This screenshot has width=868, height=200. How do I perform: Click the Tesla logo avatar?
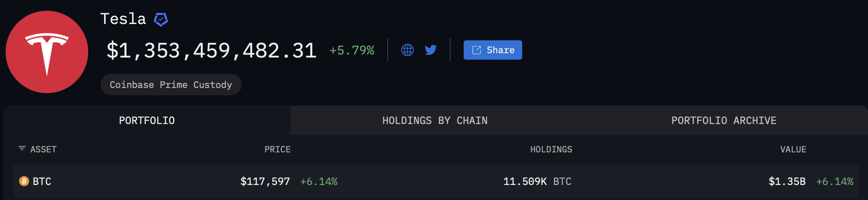pos(47,52)
